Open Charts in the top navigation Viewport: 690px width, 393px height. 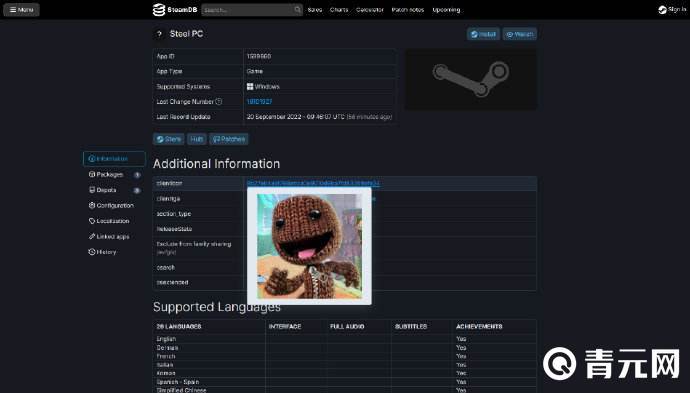(x=339, y=10)
